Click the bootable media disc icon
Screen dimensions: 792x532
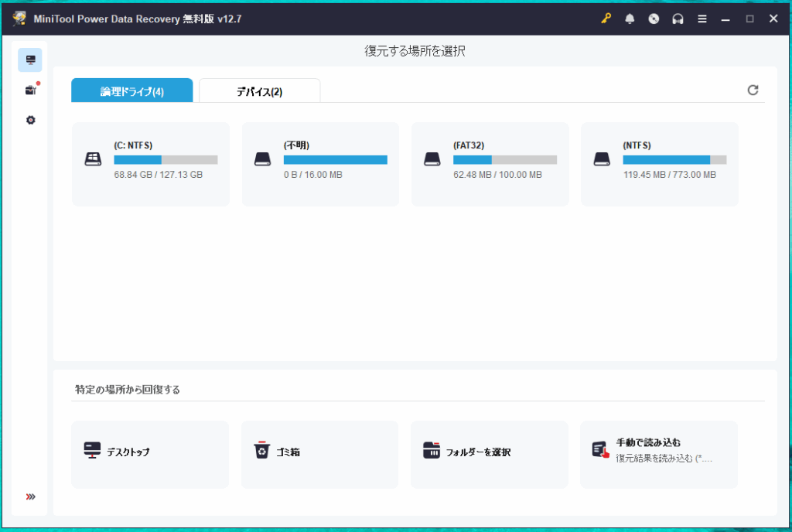pyautogui.click(x=654, y=19)
